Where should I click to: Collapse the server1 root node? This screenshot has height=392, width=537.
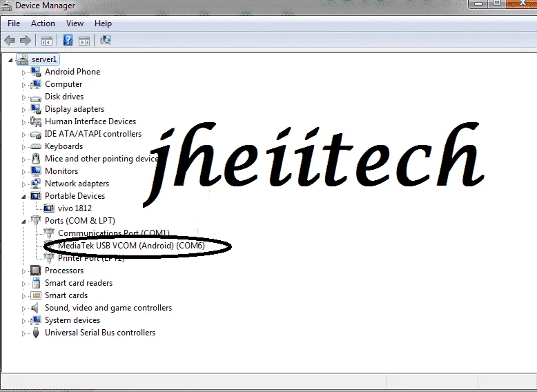[10, 60]
